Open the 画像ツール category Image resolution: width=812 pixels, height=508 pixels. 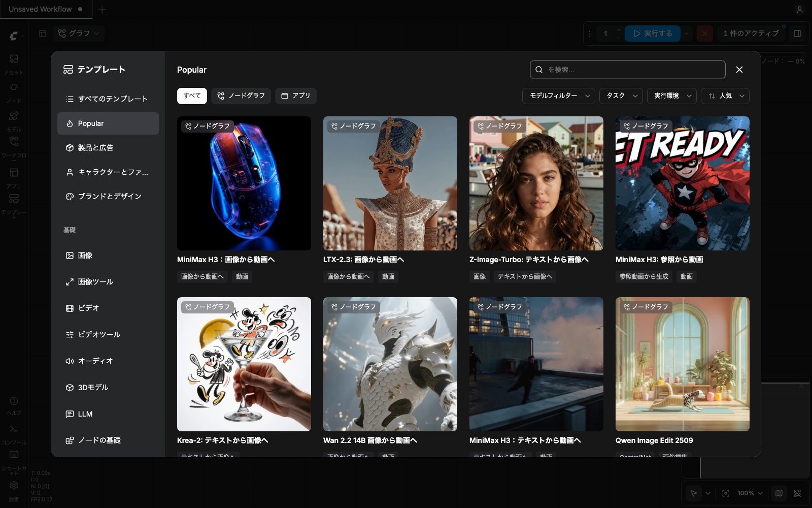tap(108, 282)
